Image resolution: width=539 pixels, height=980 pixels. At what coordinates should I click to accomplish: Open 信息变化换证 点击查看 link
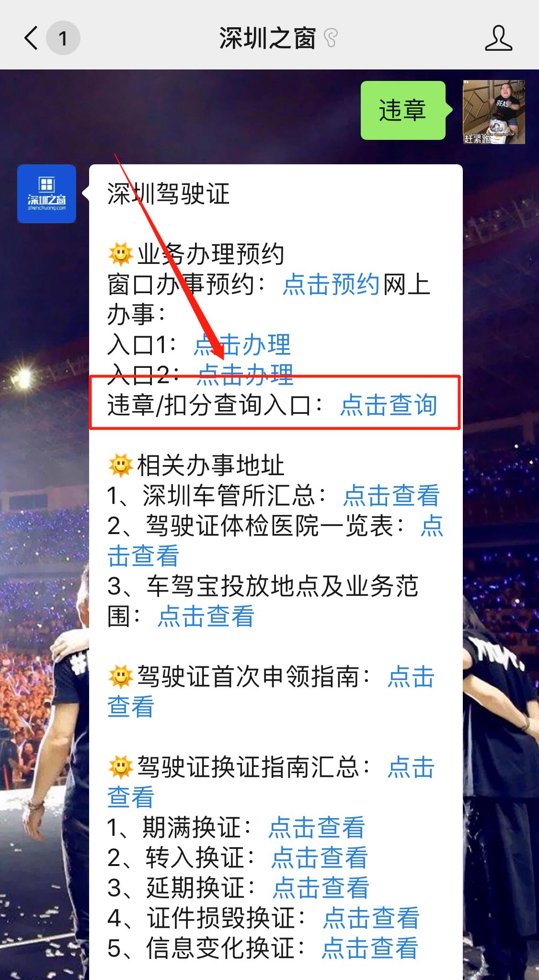click(x=370, y=948)
